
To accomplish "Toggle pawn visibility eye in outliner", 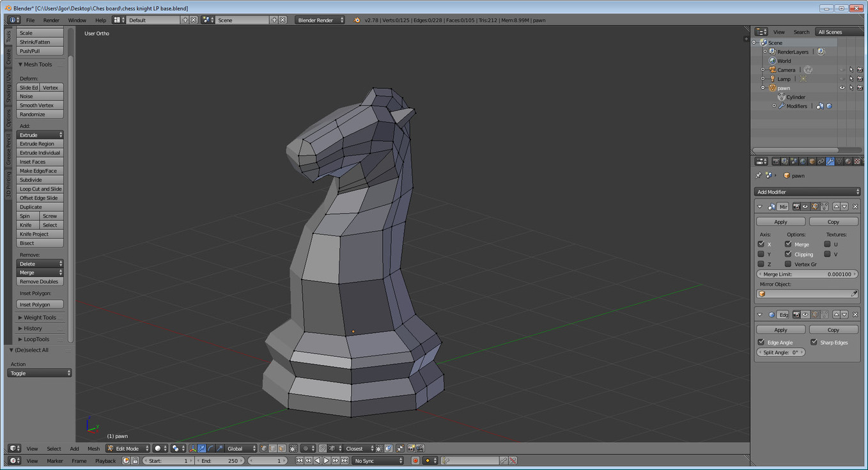I will coord(842,88).
